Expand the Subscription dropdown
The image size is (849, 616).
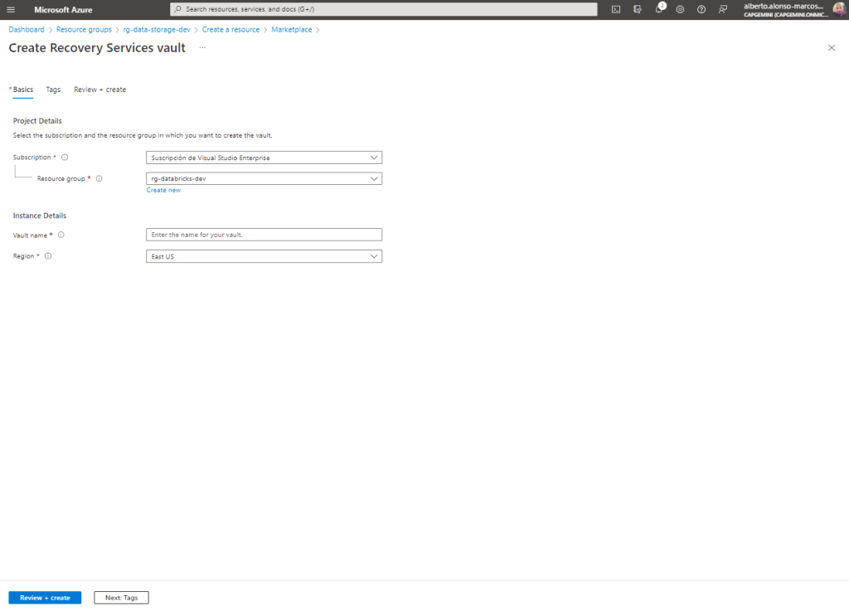coord(264,158)
